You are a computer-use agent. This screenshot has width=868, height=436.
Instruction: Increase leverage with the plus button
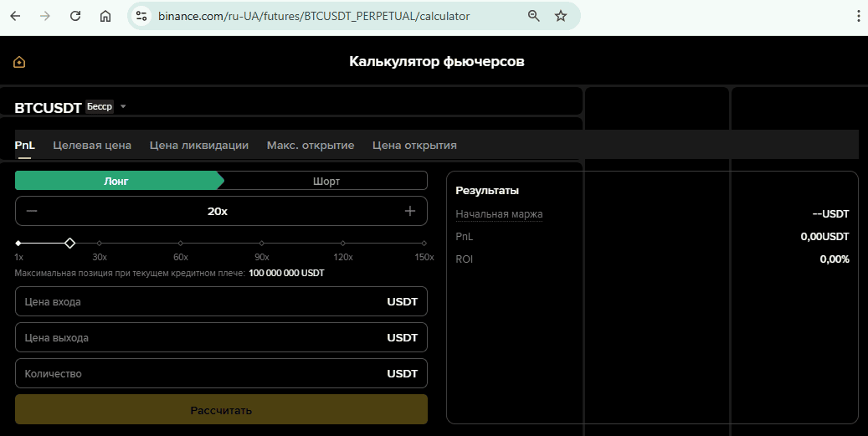tap(409, 211)
